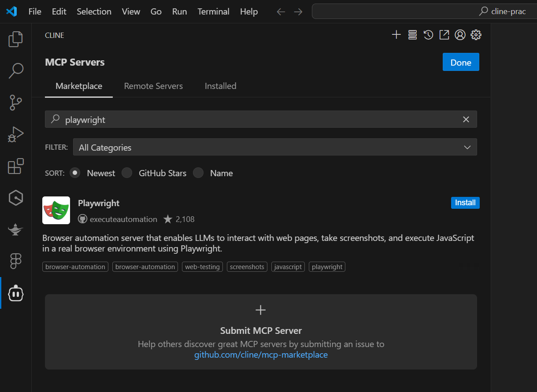The height and width of the screenshot is (392, 537).
Task: Open Cline's MCP Servers panel icon
Action: pos(412,34)
